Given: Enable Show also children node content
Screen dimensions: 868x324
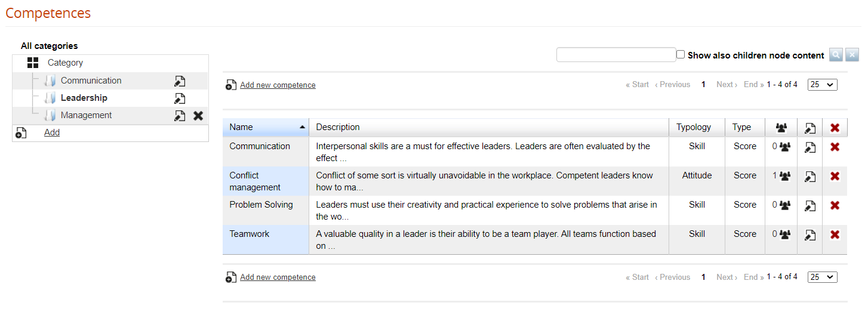Looking at the screenshot, I should click(x=681, y=55).
